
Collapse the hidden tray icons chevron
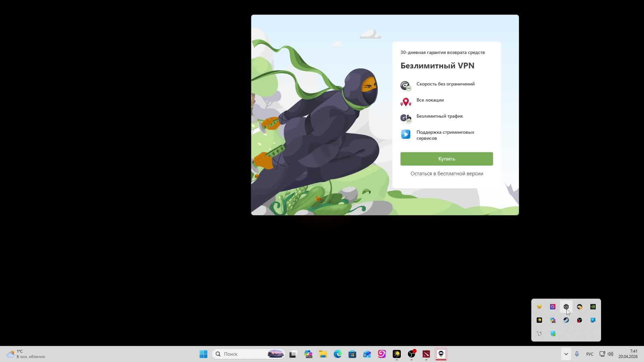click(566, 354)
